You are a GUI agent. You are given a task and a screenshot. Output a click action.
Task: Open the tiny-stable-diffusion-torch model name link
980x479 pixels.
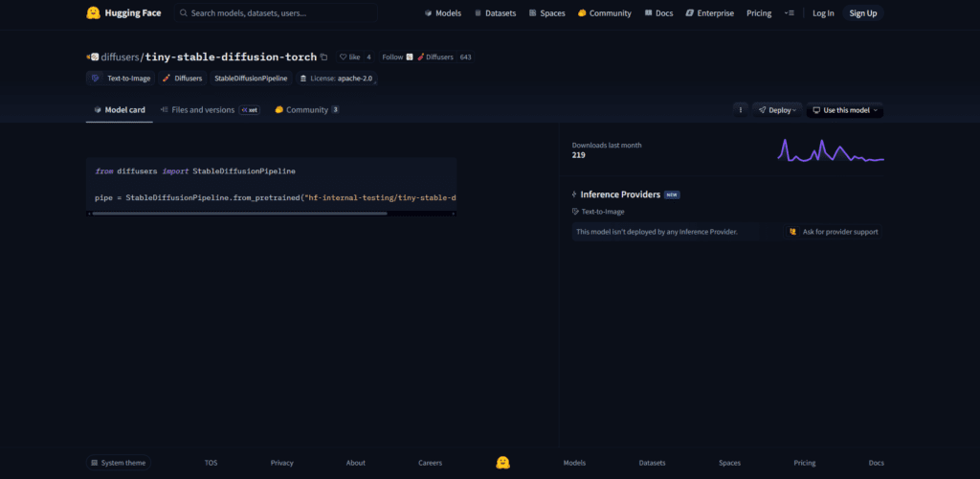231,57
